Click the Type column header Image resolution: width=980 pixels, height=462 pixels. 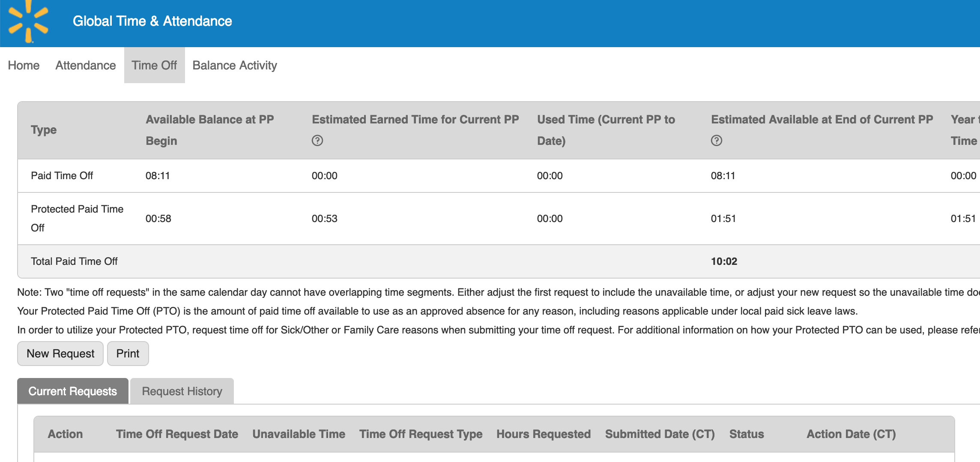point(43,130)
